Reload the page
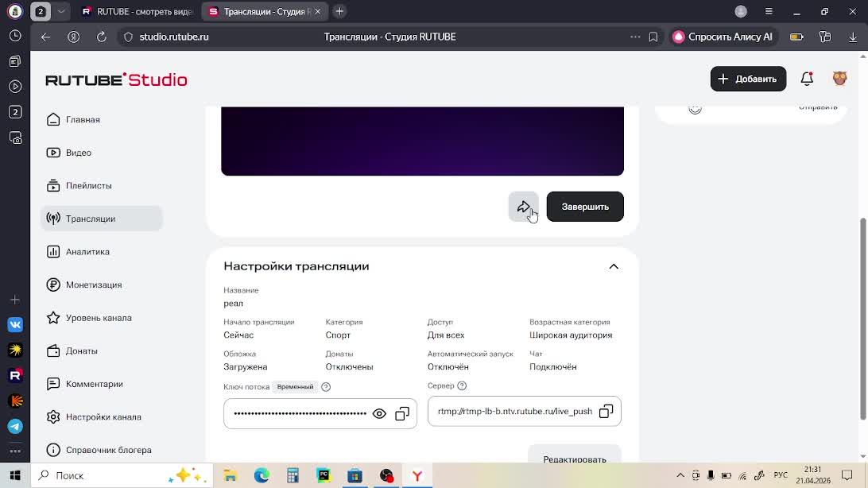868x488 pixels. [x=101, y=37]
